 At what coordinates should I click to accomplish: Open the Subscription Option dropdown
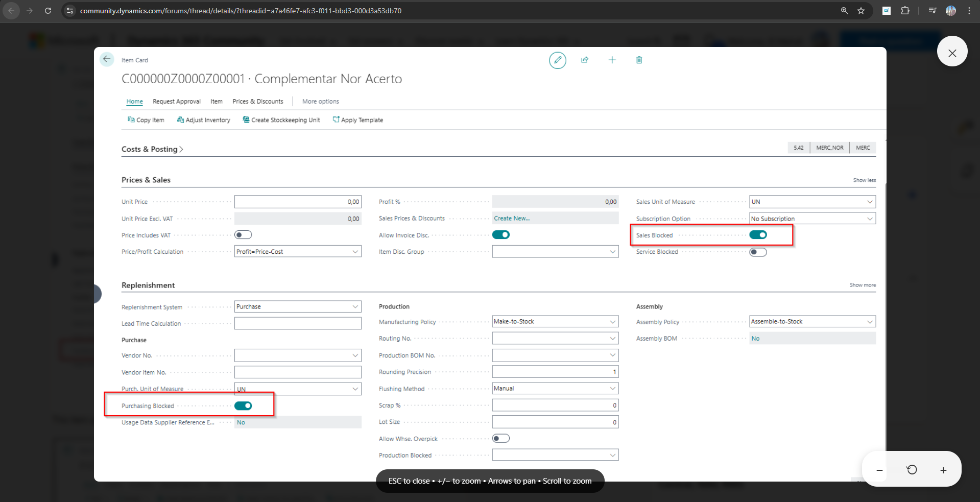[870, 218]
